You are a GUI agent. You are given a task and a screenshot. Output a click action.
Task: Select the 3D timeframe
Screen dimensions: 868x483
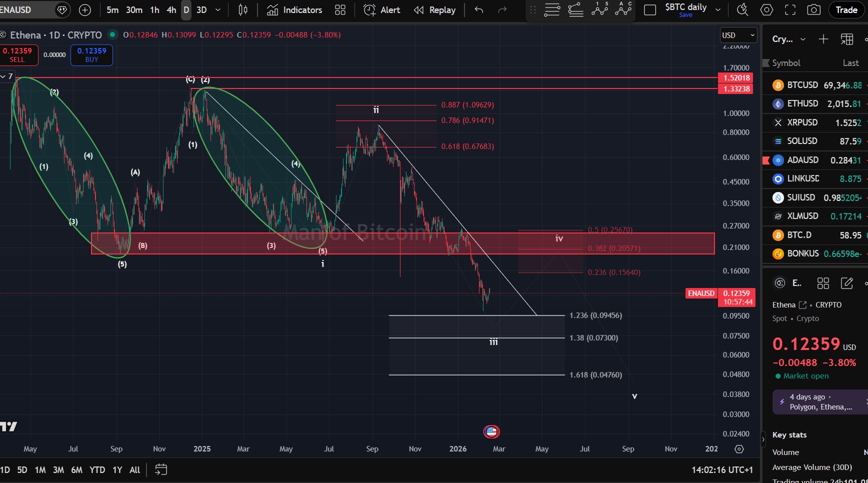(x=201, y=10)
